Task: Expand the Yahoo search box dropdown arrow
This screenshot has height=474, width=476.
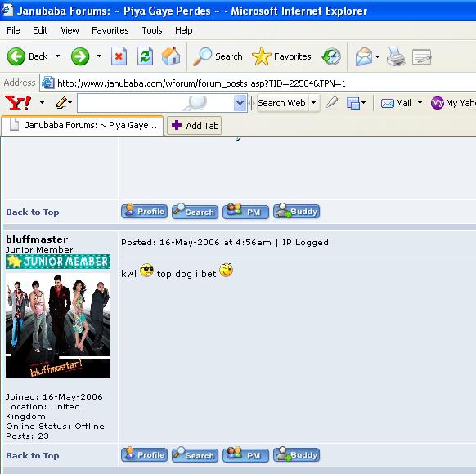Action: tap(240, 103)
